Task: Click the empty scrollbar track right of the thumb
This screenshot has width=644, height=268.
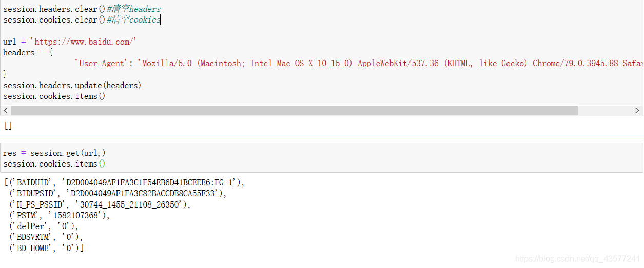Action: (606, 111)
